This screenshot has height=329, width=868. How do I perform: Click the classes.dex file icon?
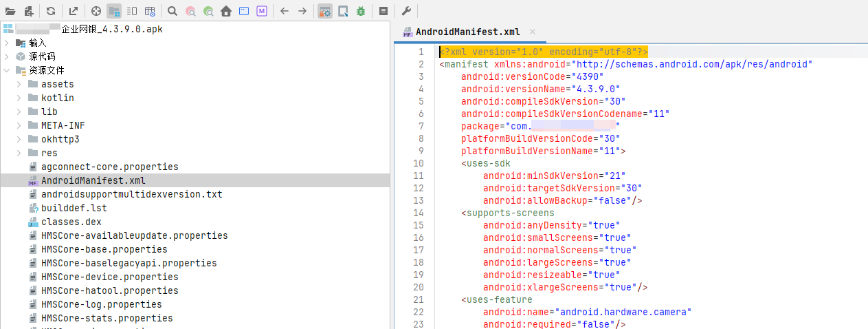(33, 222)
